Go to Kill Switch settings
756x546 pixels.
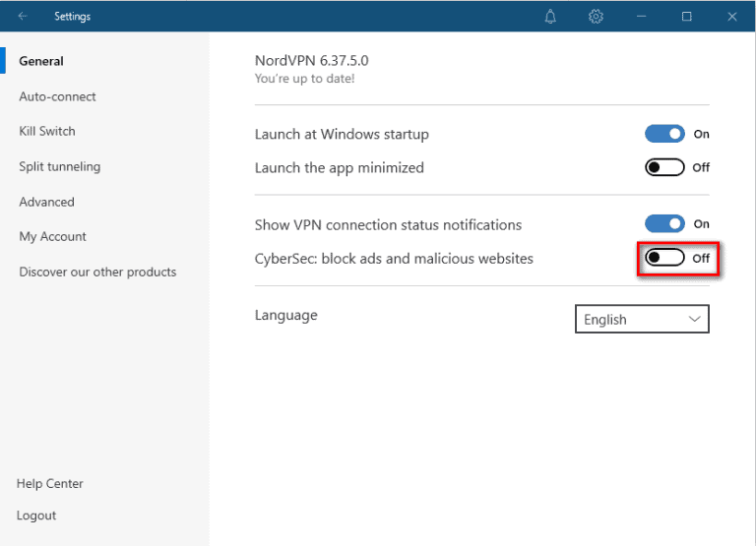click(x=47, y=131)
